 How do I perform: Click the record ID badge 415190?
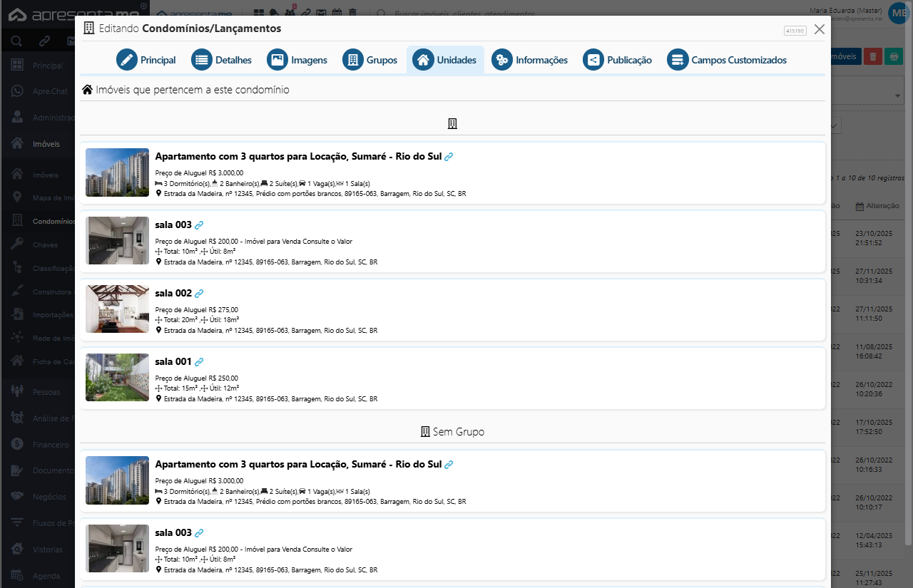point(795,31)
